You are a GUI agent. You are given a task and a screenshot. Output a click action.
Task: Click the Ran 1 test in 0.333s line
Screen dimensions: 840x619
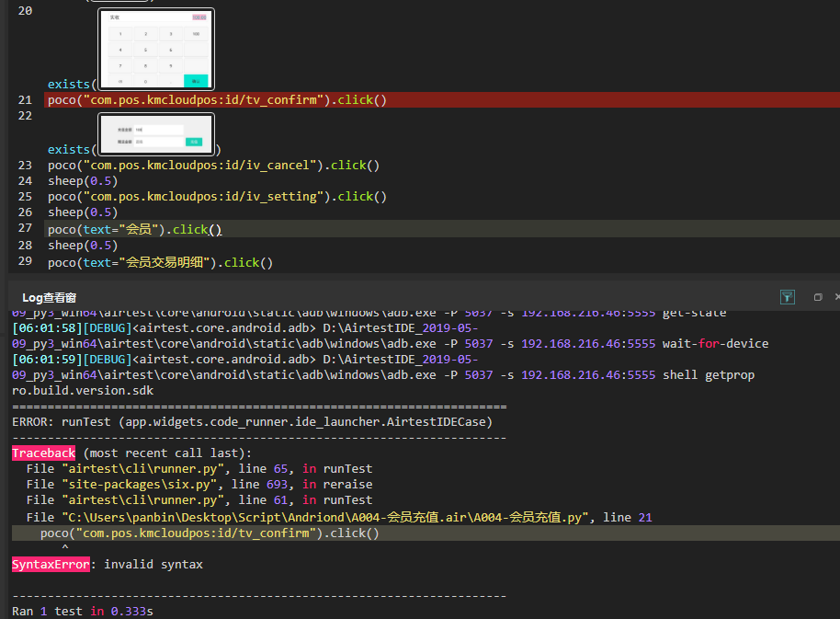[x=83, y=611]
